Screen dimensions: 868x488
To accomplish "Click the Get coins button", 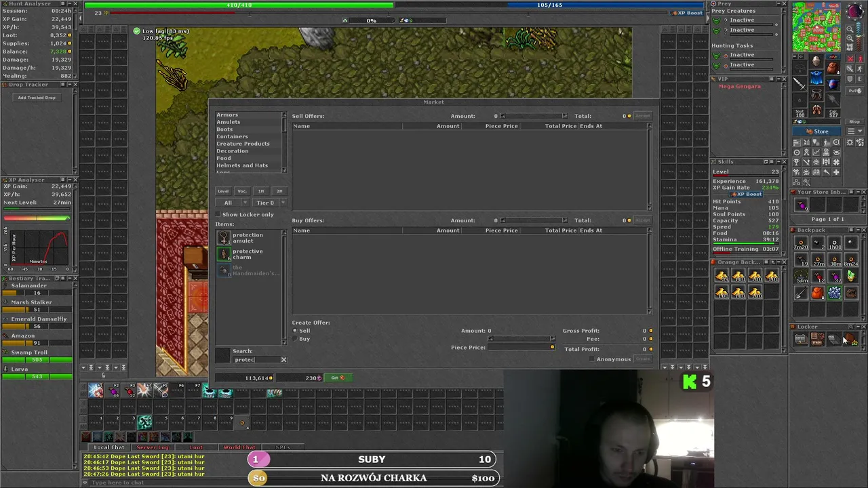I will point(338,378).
